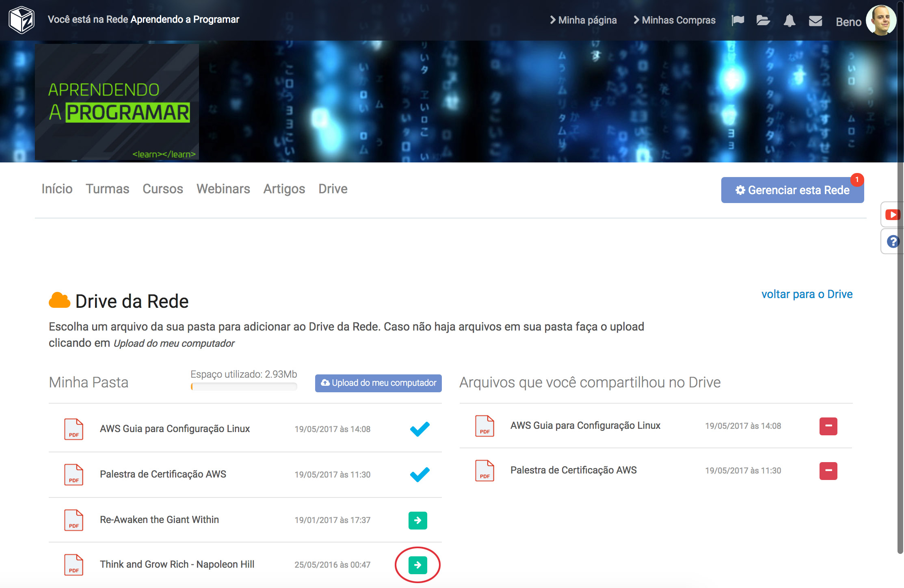Open the folder icon in top bar
The height and width of the screenshot is (588, 904).
point(763,20)
